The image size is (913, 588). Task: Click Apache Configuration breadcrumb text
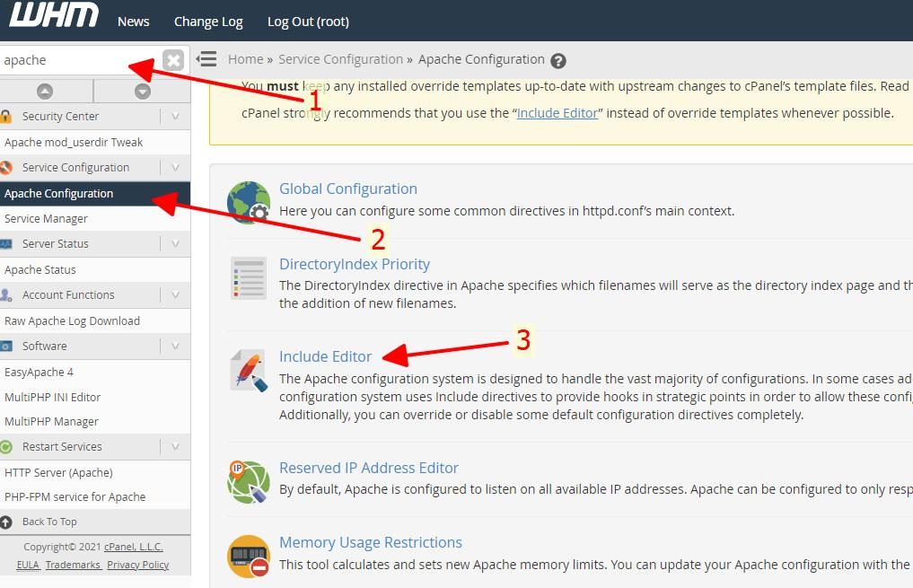(x=481, y=59)
